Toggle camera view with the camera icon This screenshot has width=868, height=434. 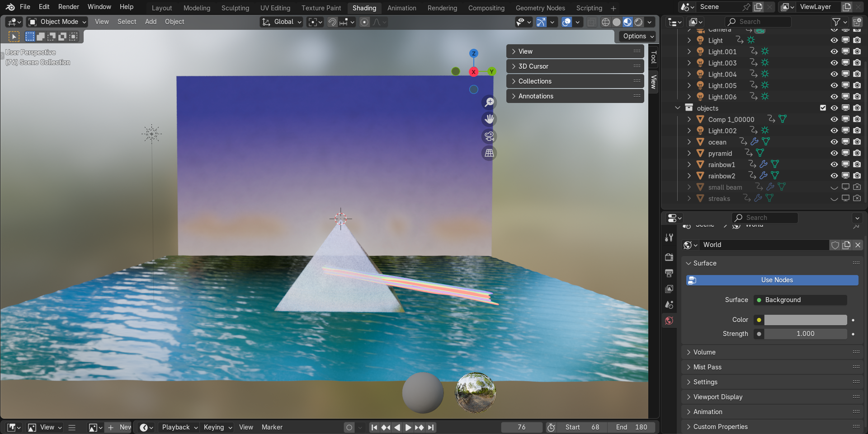(x=489, y=136)
